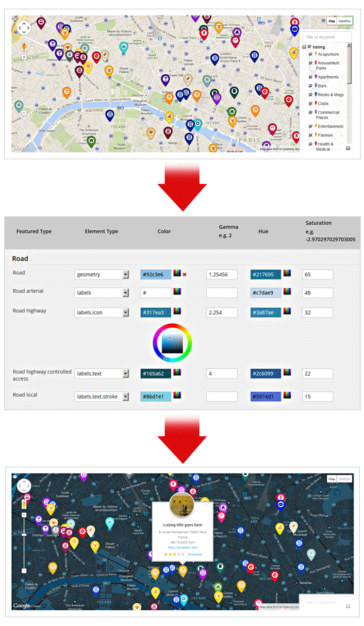
Task: Open color picker icon for Road local color
Action: pyautogui.click(x=177, y=395)
